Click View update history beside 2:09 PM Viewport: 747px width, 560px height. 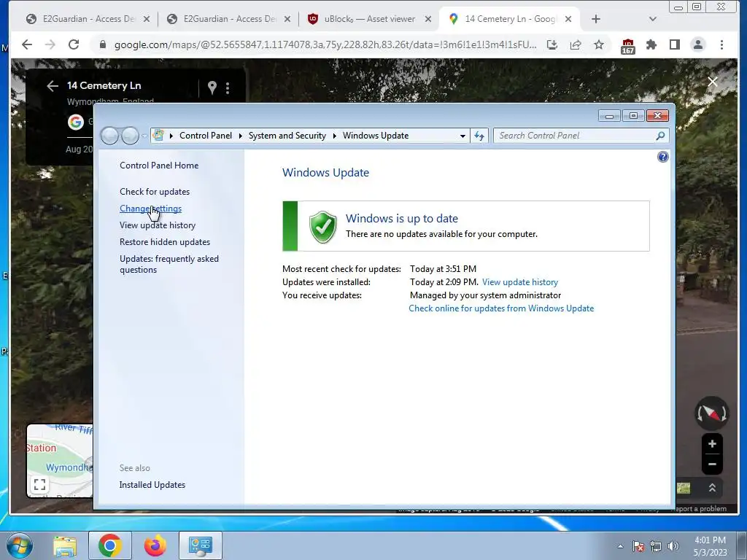point(520,282)
